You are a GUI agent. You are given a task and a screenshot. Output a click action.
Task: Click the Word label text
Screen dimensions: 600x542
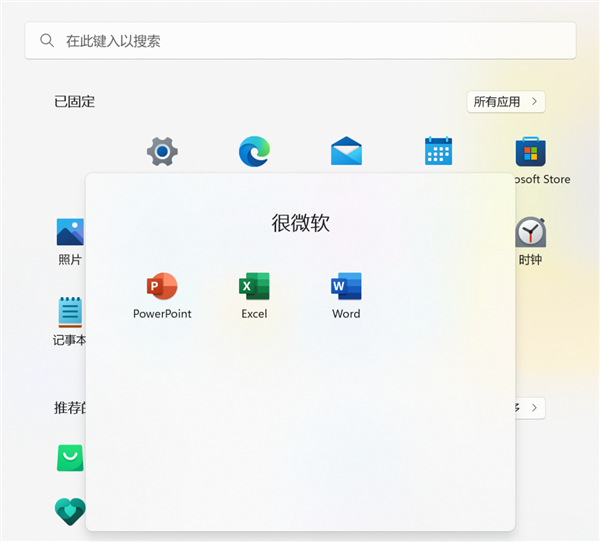click(346, 314)
